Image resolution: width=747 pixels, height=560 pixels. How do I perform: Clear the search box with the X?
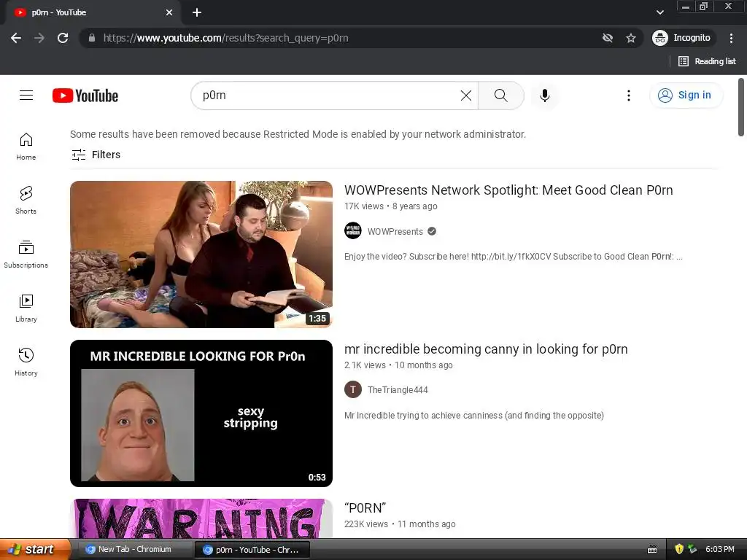[x=466, y=96]
